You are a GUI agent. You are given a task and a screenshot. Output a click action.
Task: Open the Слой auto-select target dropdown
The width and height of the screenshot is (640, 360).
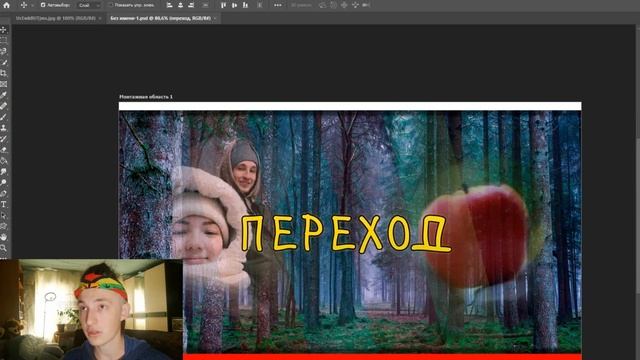click(x=89, y=5)
